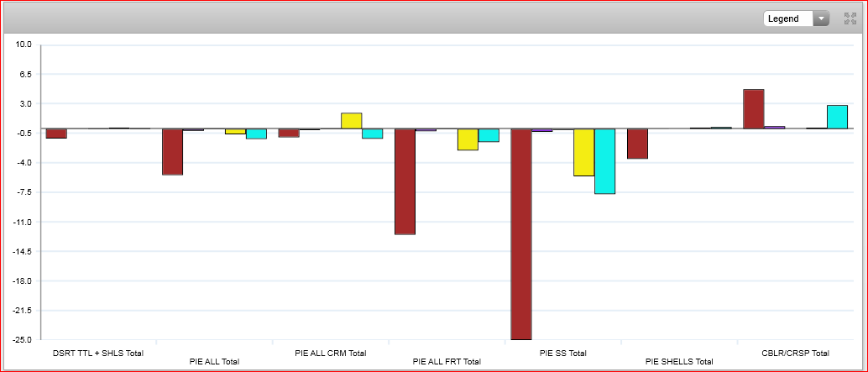Select the red PIE ALL Total bar
This screenshot has height=372, width=868.
pos(172,151)
